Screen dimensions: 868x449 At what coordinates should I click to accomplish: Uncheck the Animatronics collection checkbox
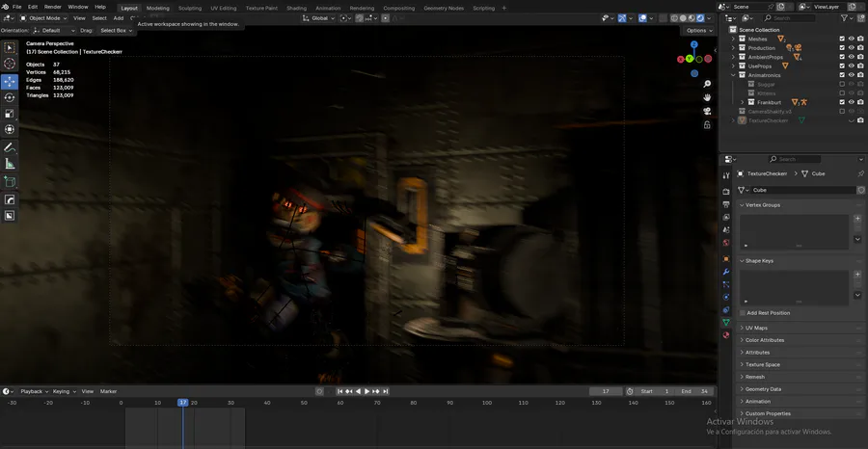tap(842, 75)
